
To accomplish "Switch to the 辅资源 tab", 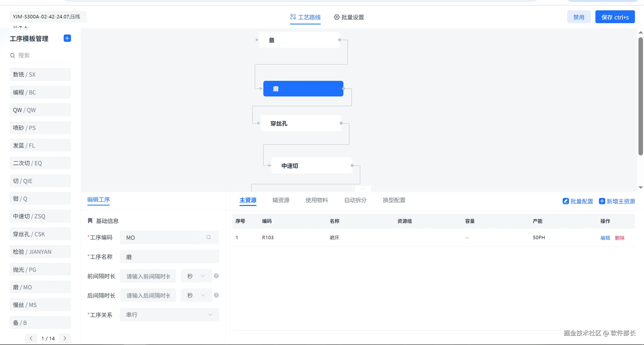I will click(281, 200).
